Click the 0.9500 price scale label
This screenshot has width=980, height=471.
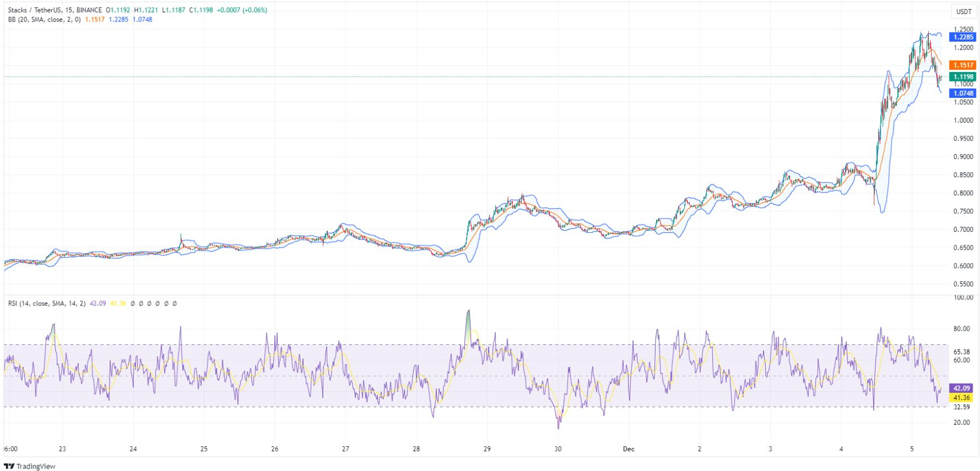[963, 138]
